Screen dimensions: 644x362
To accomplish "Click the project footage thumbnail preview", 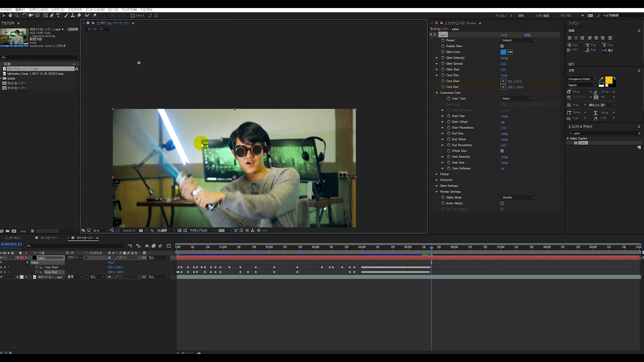I will click(x=14, y=37).
